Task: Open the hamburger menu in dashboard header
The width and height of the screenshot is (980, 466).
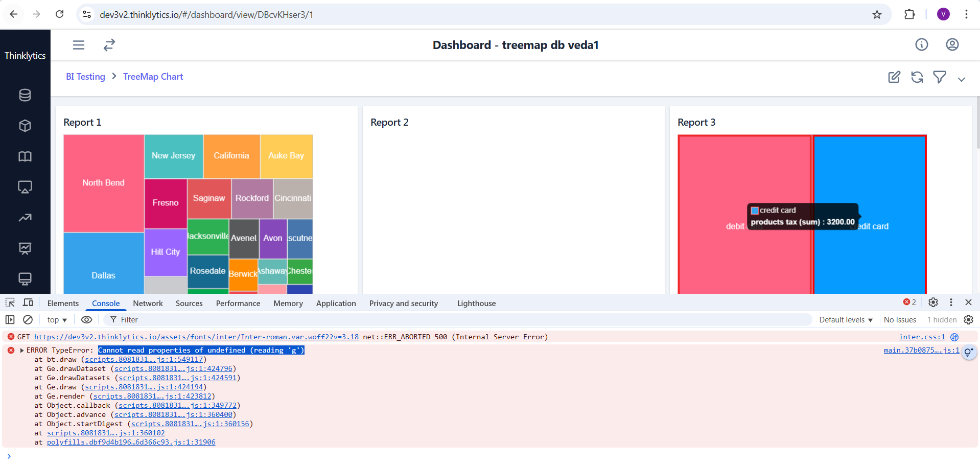Action: click(79, 45)
